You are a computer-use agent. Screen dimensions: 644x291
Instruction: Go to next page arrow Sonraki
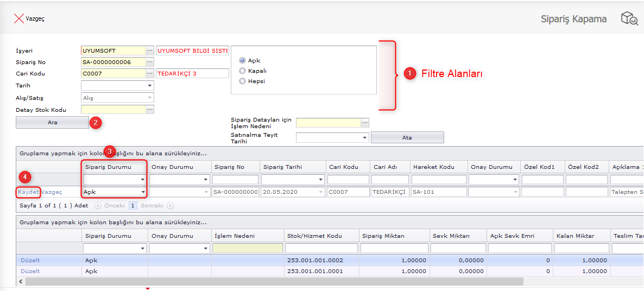(x=170, y=206)
